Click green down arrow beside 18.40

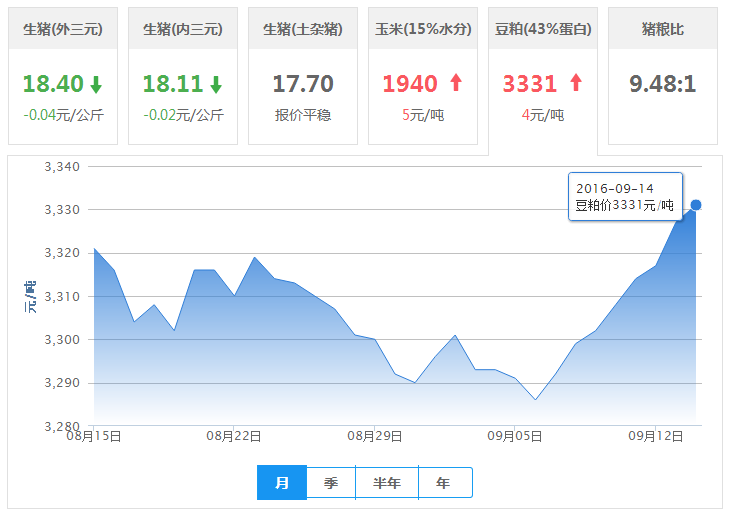pos(96,85)
